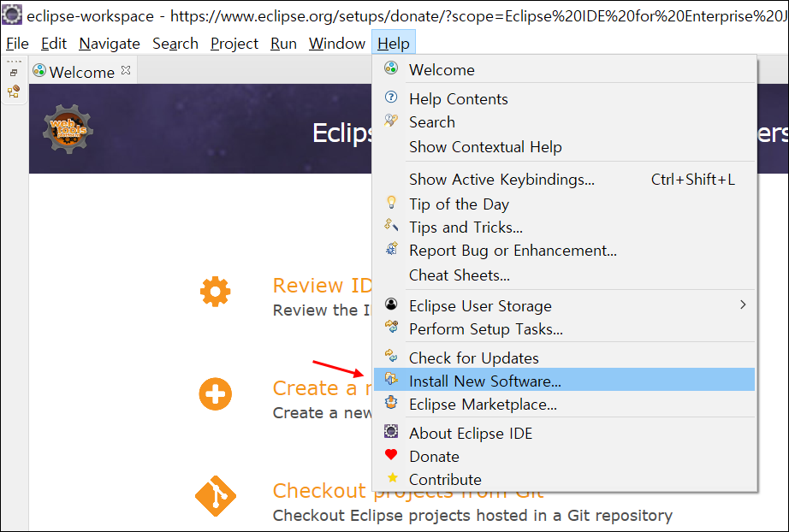Viewport: 789px width, 532px height.
Task: Click the Eclipse Marketplace icon
Action: pyautogui.click(x=391, y=402)
